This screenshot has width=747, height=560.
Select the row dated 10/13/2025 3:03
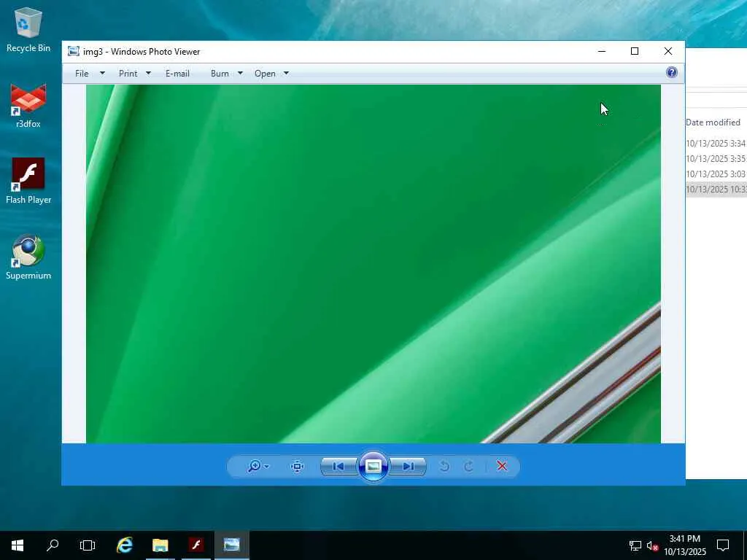(716, 174)
